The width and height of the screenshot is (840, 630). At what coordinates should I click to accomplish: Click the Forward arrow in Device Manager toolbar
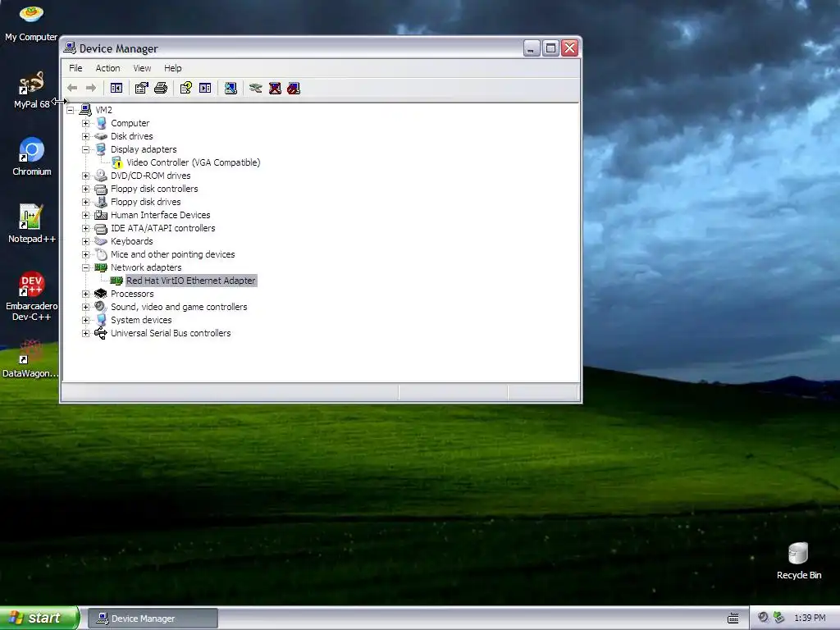click(x=91, y=88)
